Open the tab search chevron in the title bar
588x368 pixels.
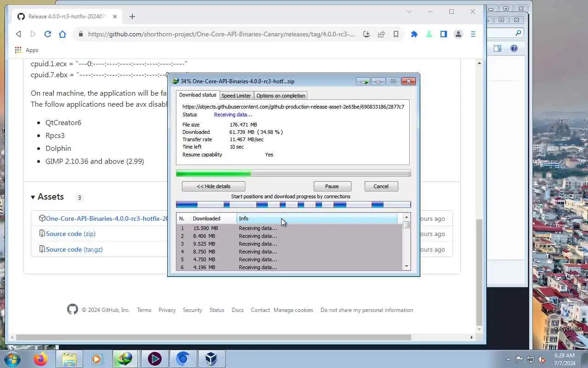(409, 12)
